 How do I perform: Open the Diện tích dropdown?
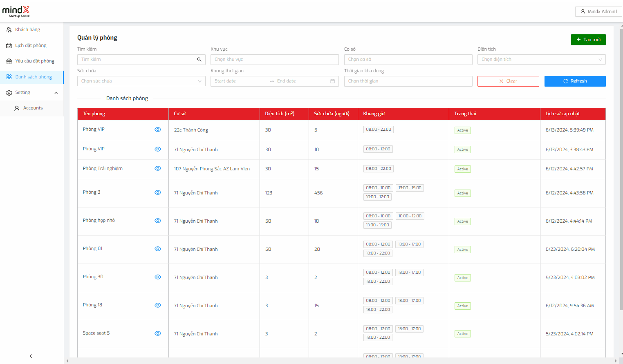point(541,60)
